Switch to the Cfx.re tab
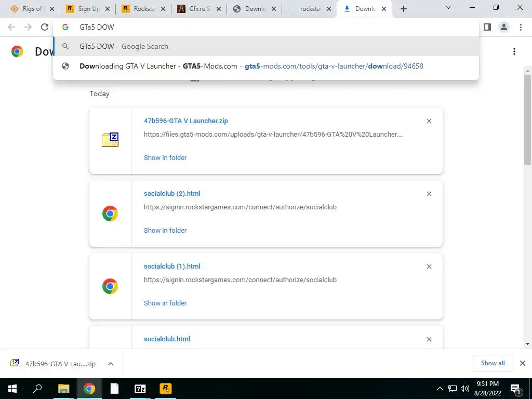532x399 pixels. [x=199, y=9]
